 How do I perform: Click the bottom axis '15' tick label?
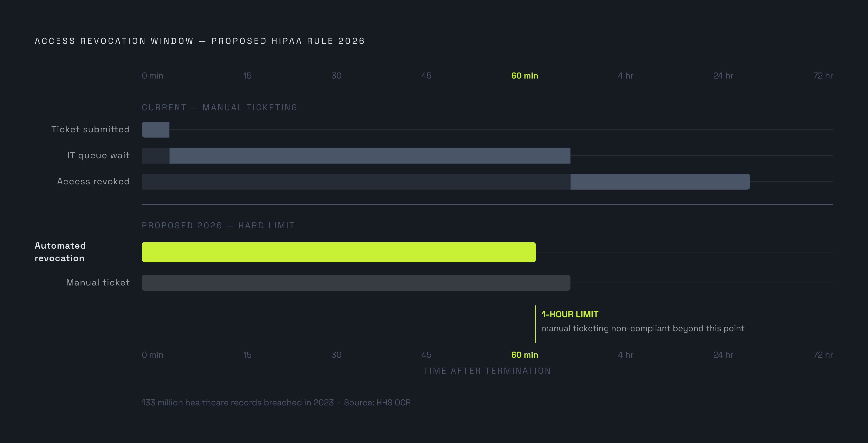[x=247, y=355]
